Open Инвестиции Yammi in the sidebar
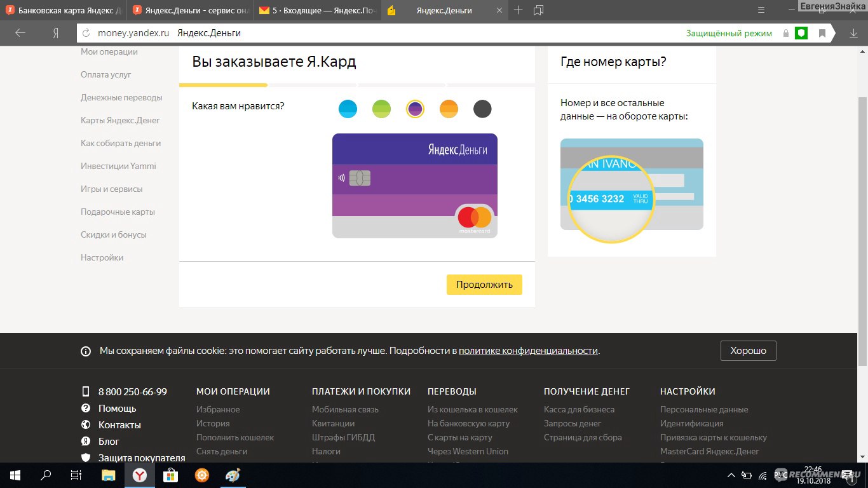 [118, 166]
